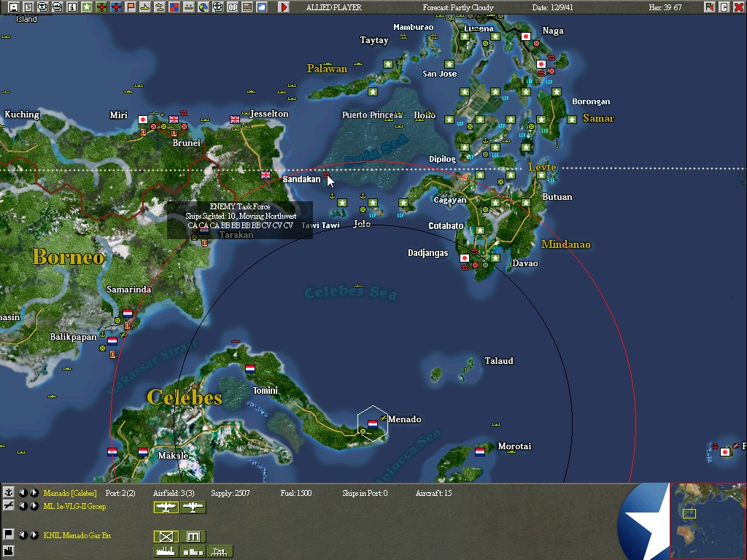This screenshot has height=560, width=747.
Task: Click the orange flag toolbar icon
Action: pyautogui.click(x=131, y=7)
